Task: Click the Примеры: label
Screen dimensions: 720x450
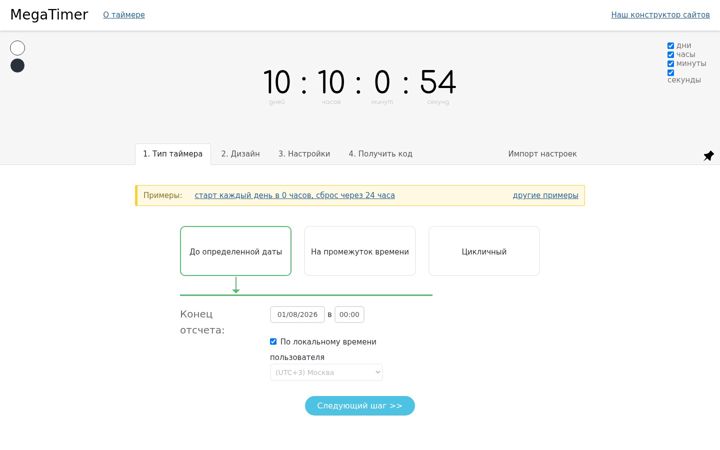Action: coord(163,195)
